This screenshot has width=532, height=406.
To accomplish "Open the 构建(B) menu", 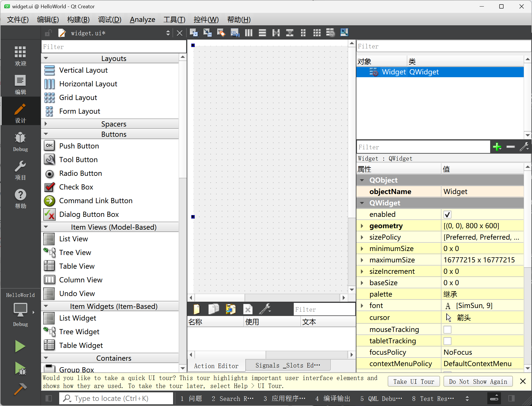I will [x=78, y=20].
